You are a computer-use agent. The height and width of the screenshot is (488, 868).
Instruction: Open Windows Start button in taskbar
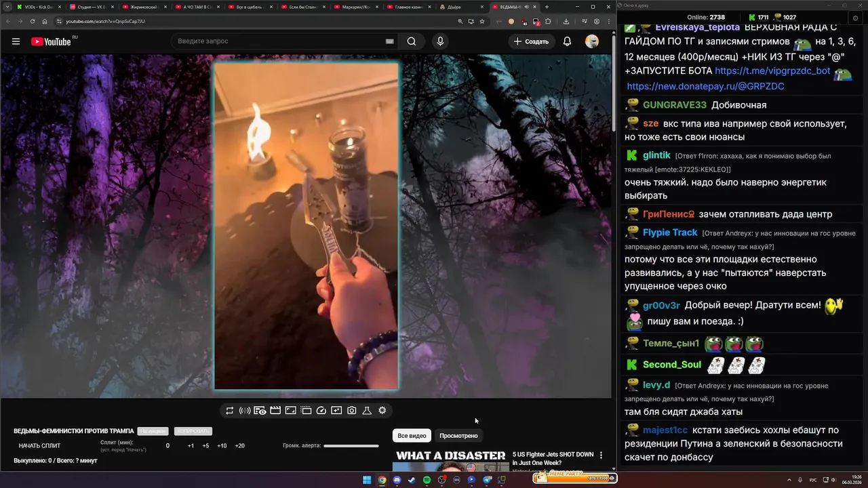tap(367, 480)
